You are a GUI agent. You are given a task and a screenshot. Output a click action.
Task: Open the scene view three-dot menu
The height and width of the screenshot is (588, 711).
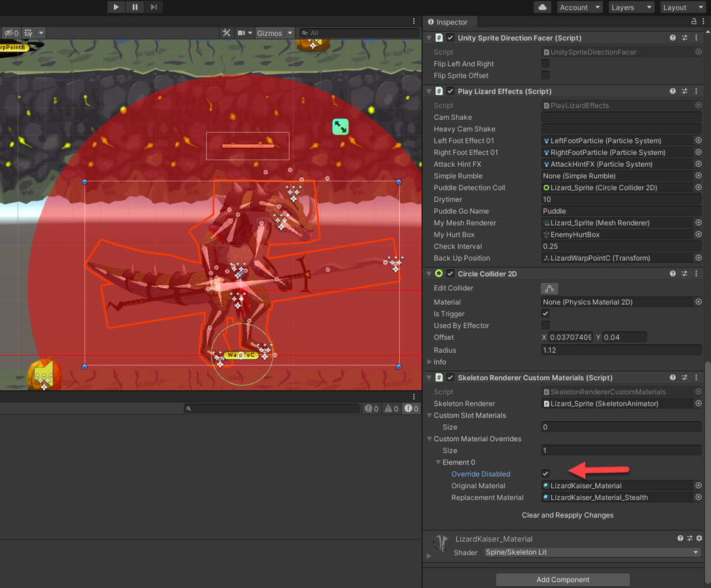[413, 21]
